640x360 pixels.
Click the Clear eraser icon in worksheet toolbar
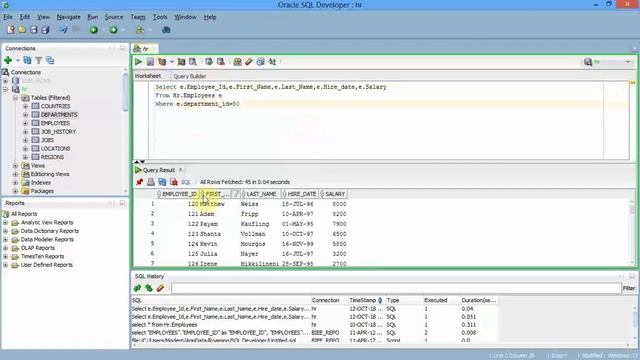pyautogui.click(x=249, y=62)
